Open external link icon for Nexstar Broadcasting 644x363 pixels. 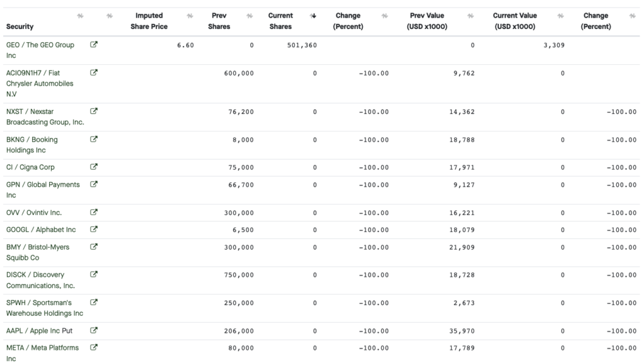coord(94,111)
